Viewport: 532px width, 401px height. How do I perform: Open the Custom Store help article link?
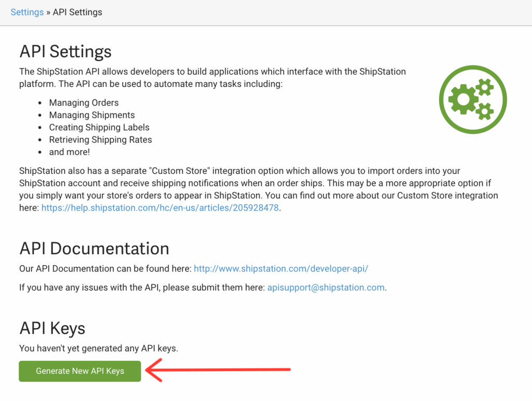[x=160, y=208]
